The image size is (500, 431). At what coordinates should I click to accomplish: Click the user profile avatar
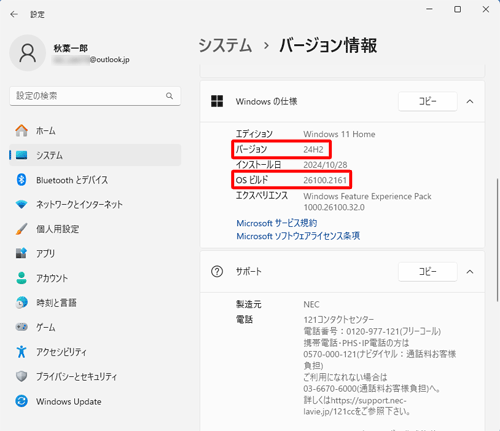28,53
